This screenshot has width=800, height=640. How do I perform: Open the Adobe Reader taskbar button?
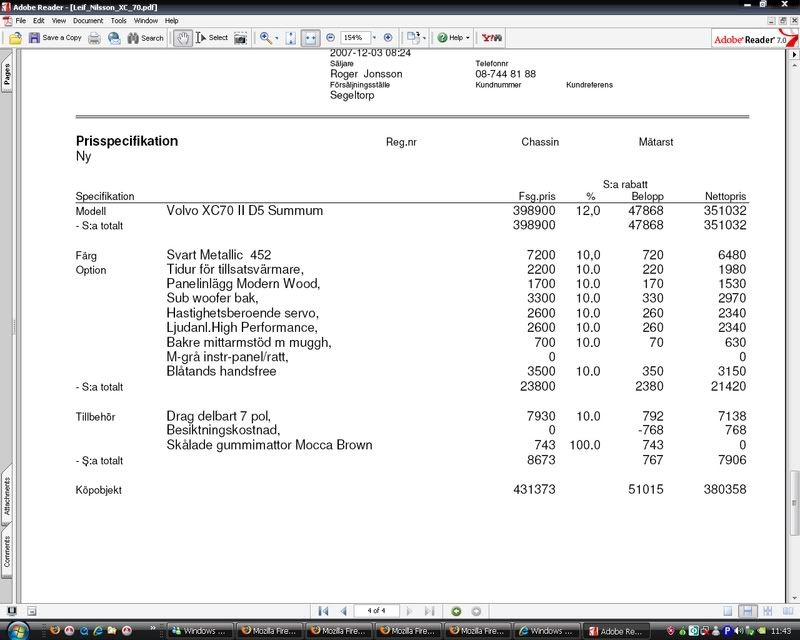pyautogui.click(x=617, y=631)
